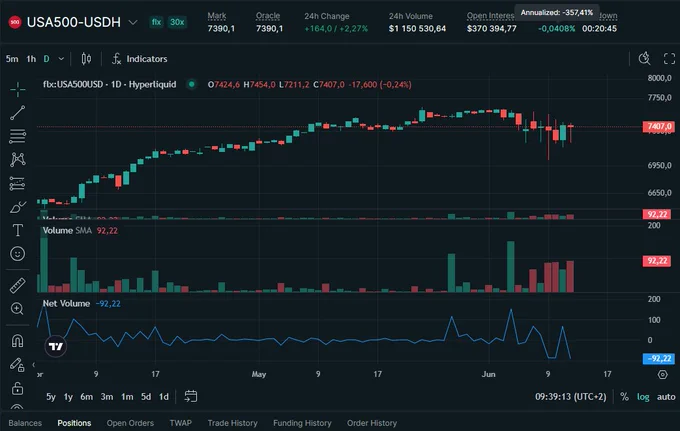Set chart range to 1m
Viewport: 680px width, 431px height.
[127, 397]
